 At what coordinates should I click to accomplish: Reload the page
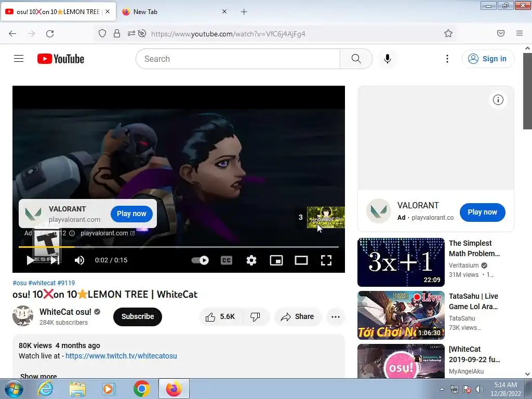(50, 34)
